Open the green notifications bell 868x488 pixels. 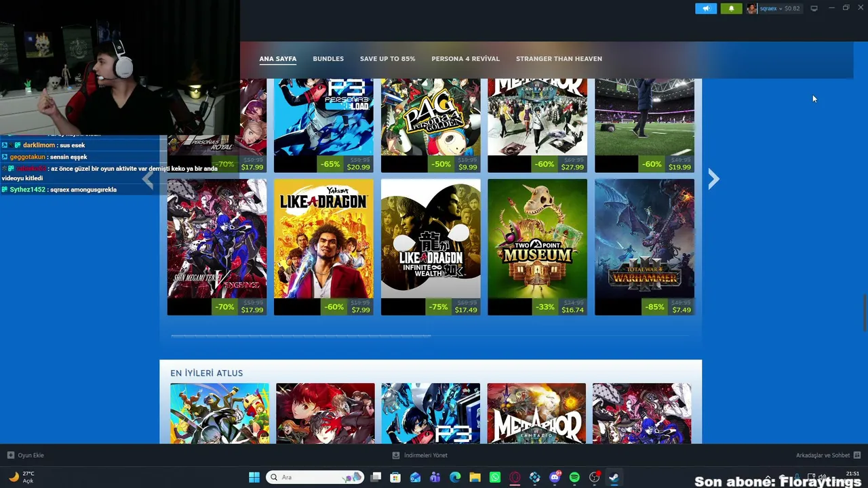click(x=731, y=9)
